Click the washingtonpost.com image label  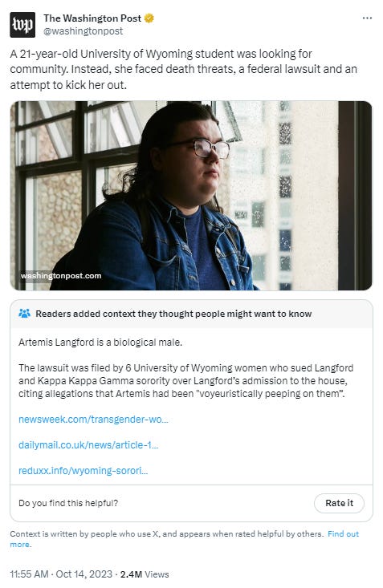[61, 276]
